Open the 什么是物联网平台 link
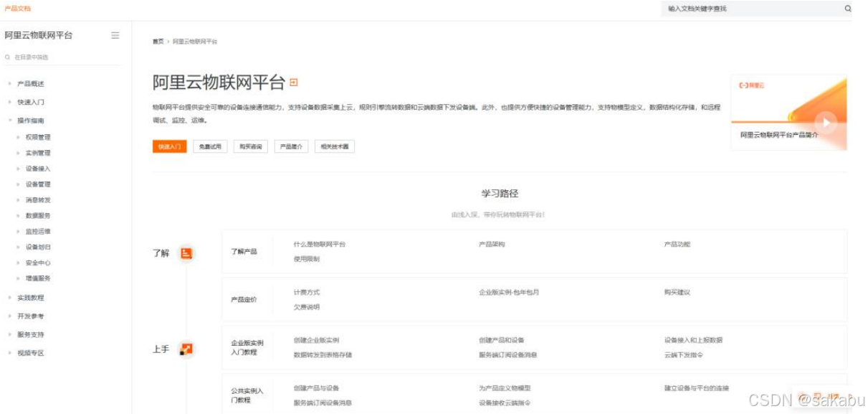The height and width of the screenshot is (414, 868). point(320,245)
